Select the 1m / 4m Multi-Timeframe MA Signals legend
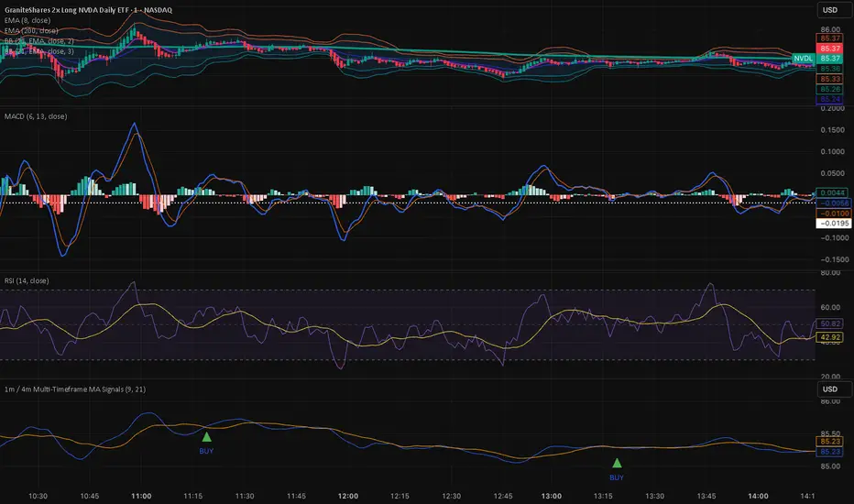The image size is (854, 504). click(x=75, y=389)
